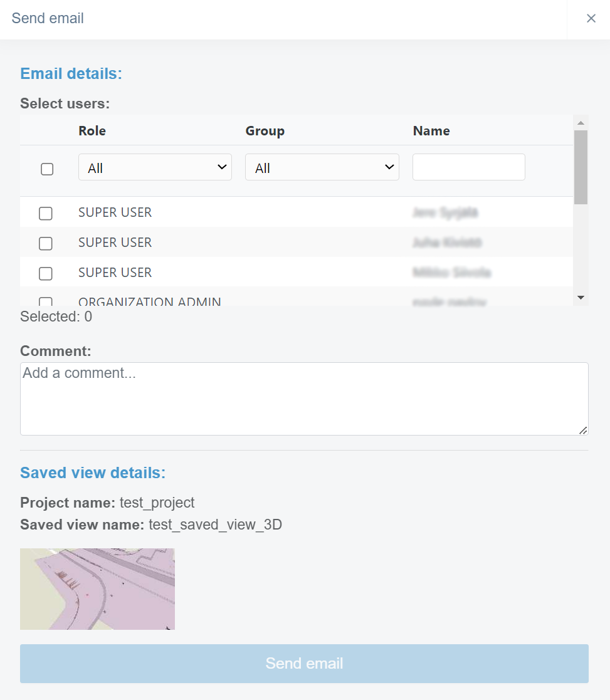This screenshot has height=700, width=610.
Task: Click the saved view map thumbnail
Action: pyautogui.click(x=97, y=588)
